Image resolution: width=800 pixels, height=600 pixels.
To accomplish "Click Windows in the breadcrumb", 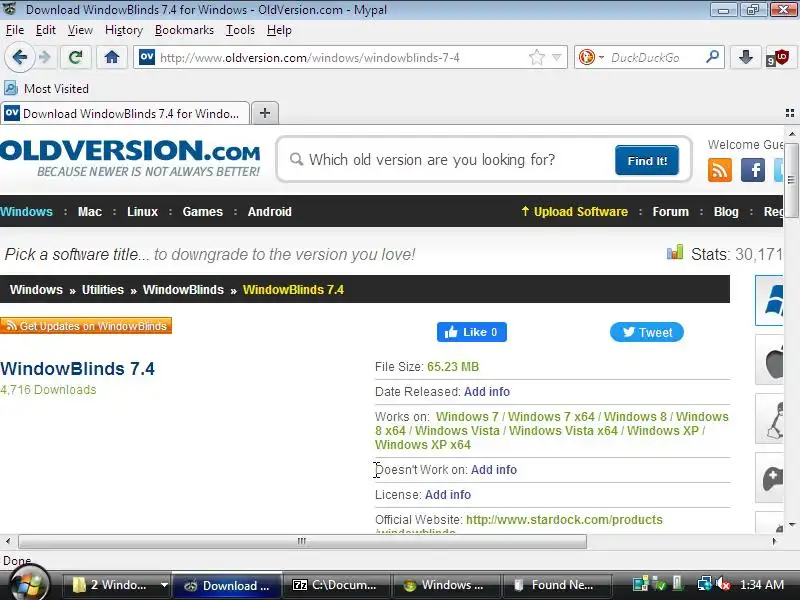I will pyautogui.click(x=36, y=289).
